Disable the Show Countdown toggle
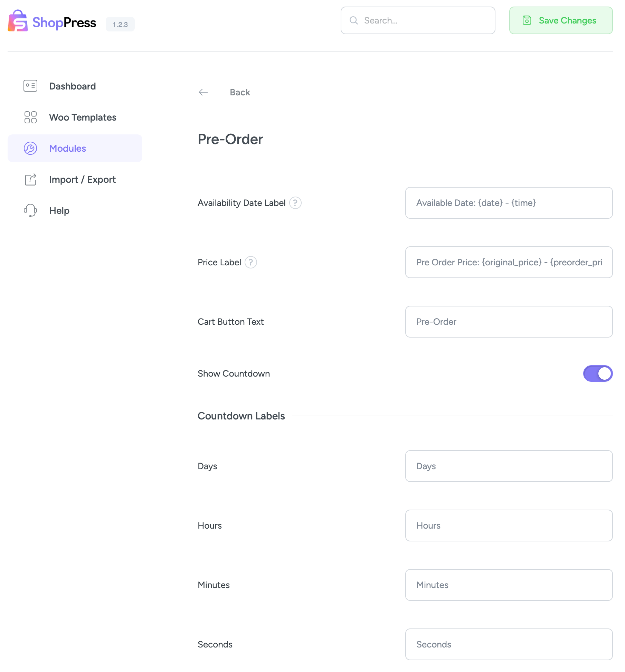The height and width of the screenshot is (672, 625). [598, 373]
